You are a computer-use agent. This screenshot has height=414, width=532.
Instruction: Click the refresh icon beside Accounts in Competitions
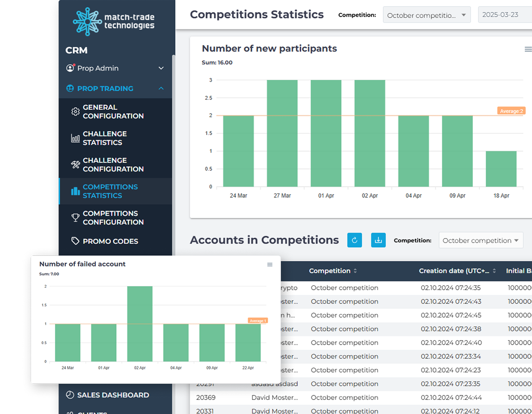tap(355, 240)
